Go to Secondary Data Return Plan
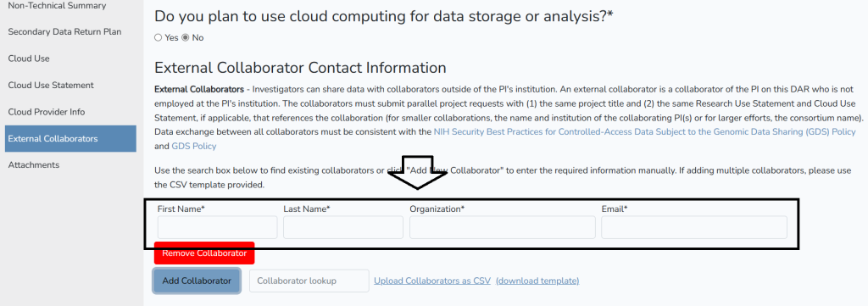 [x=64, y=32]
